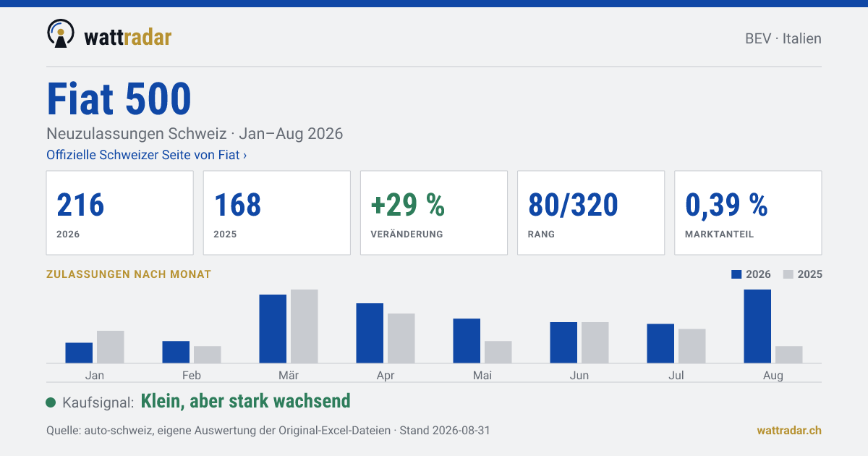
Task: Click the 'Zulassungen nach Monat' chart heading
Action: 129,274
